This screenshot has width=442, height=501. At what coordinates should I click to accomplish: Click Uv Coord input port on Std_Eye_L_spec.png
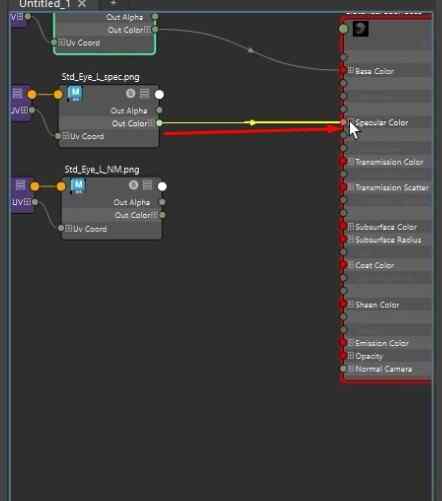click(58, 136)
